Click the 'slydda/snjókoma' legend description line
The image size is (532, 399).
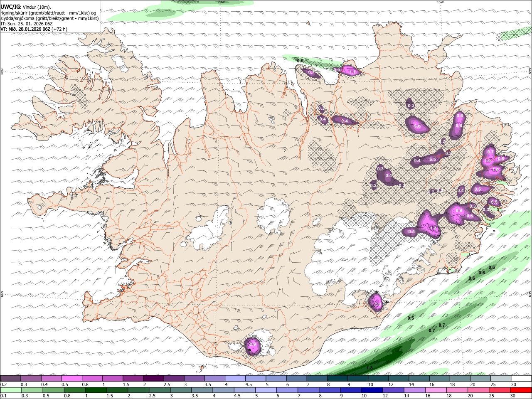49,18
